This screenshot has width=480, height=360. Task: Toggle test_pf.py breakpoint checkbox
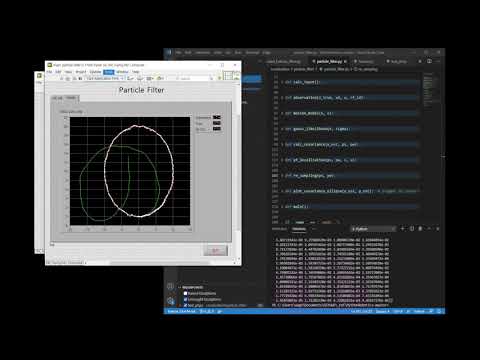[x=185, y=305]
